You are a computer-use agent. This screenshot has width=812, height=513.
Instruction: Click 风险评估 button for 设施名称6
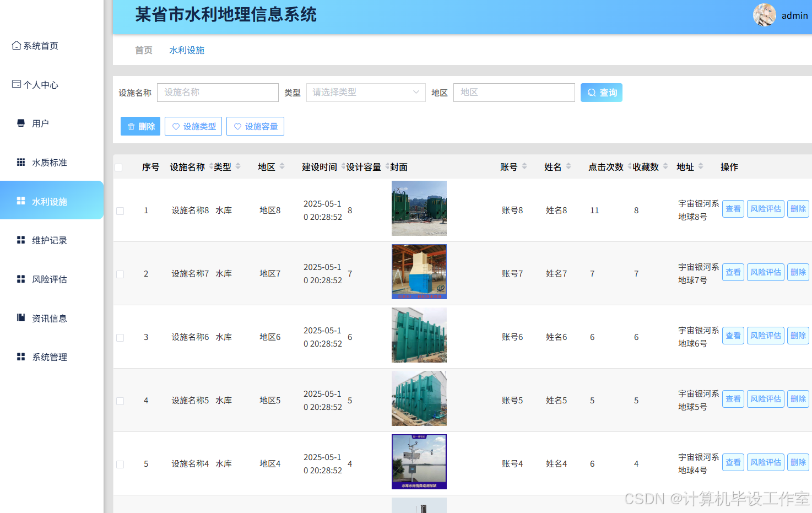pos(766,336)
